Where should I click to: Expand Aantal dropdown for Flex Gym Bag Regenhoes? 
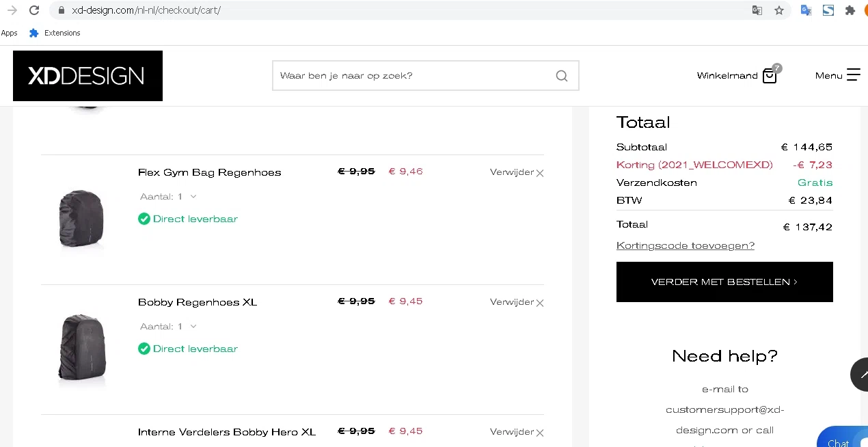169,196
